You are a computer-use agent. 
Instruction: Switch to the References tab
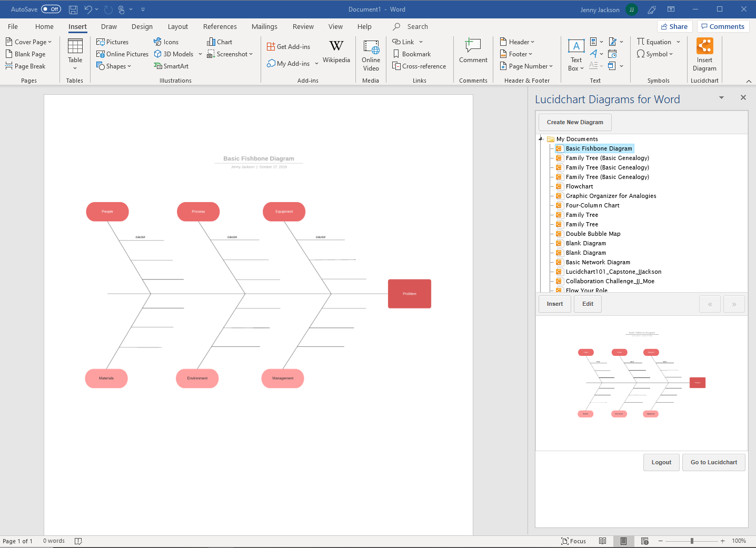[220, 27]
